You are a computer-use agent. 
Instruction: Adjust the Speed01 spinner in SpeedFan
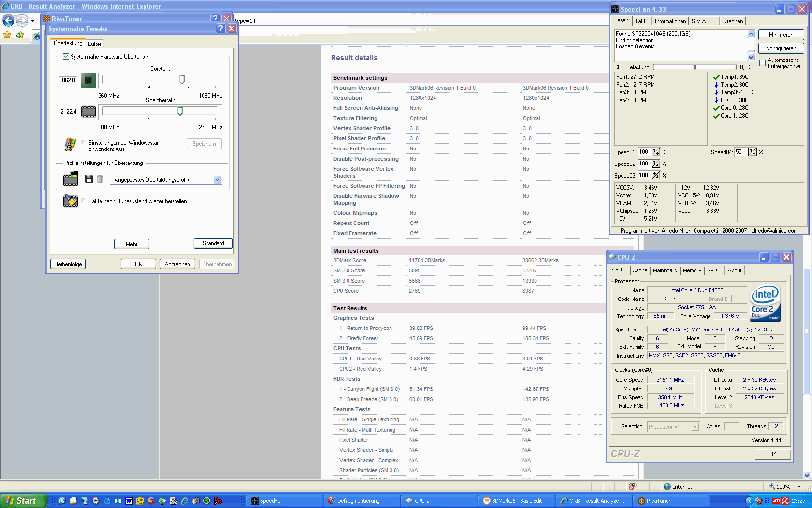point(656,152)
